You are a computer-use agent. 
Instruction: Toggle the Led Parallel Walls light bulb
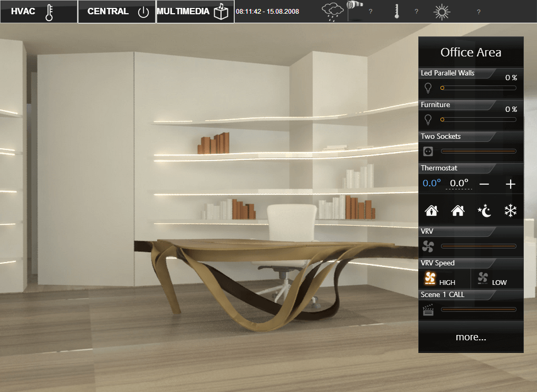[x=428, y=88]
